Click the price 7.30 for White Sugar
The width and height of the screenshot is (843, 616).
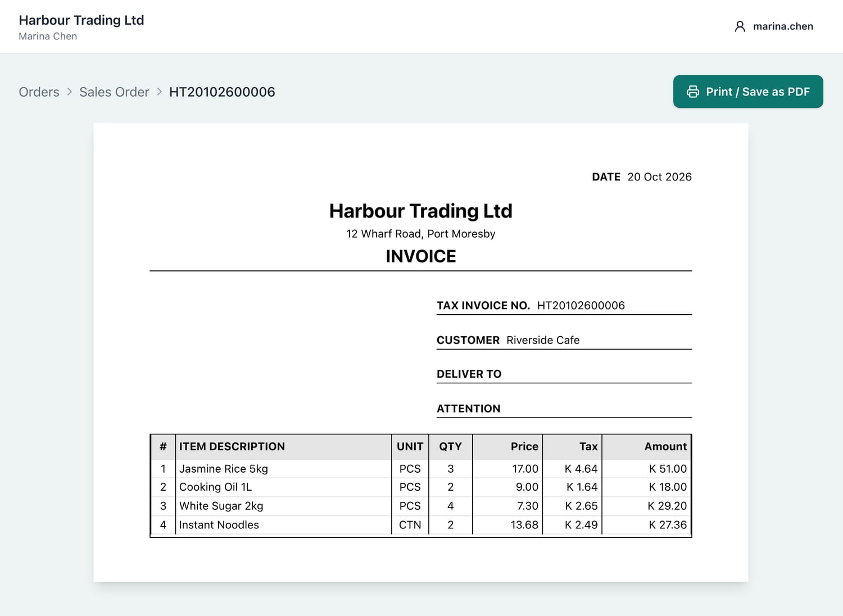(528, 506)
